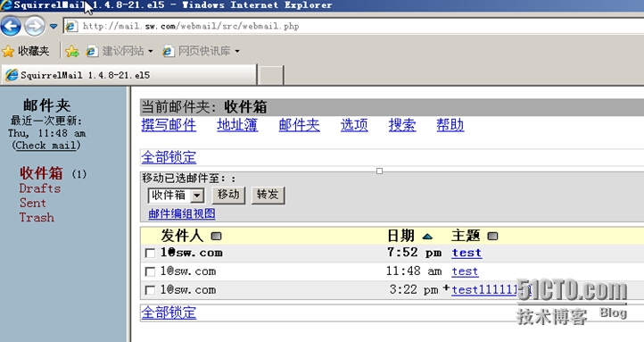Image resolution: width=644 pixels, height=342 pixels.
Task: Click the Check mail link
Action: click(x=46, y=145)
